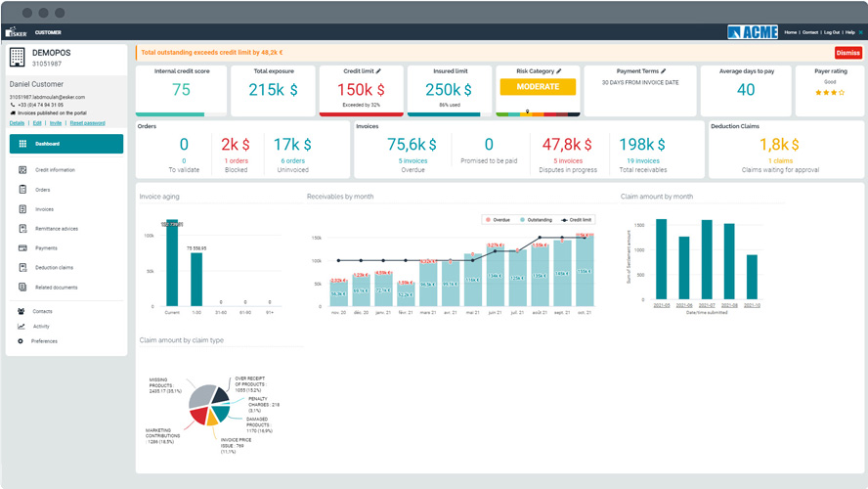The width and height of the screenshot is (868, 489).
Task: Click the Current bar in Invoice aging
Action: click(172, 264)
